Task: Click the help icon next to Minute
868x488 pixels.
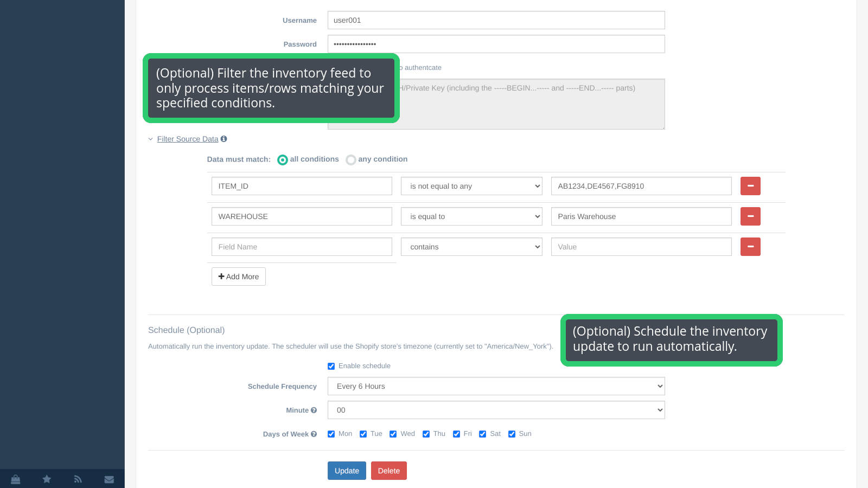Action: 314,410
